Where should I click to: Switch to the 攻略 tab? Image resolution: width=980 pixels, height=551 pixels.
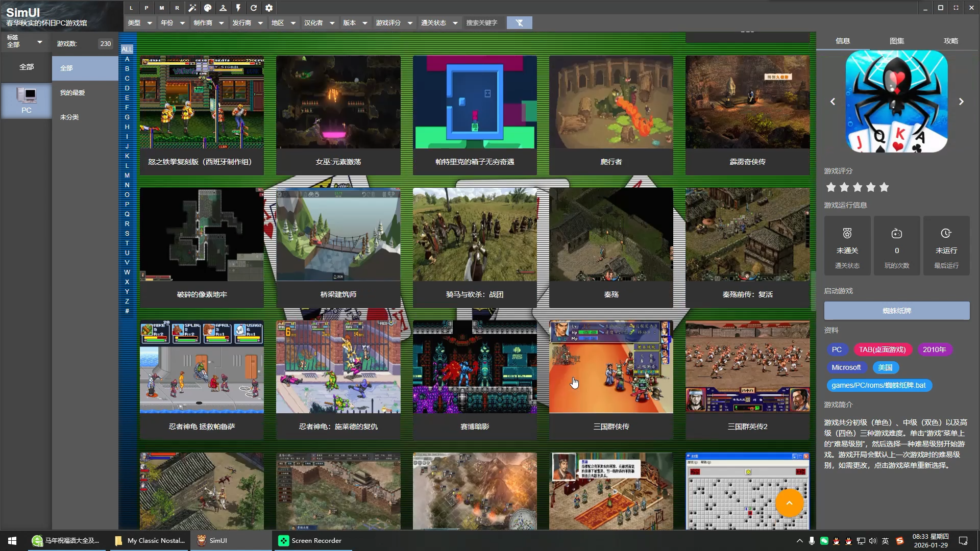951,41
